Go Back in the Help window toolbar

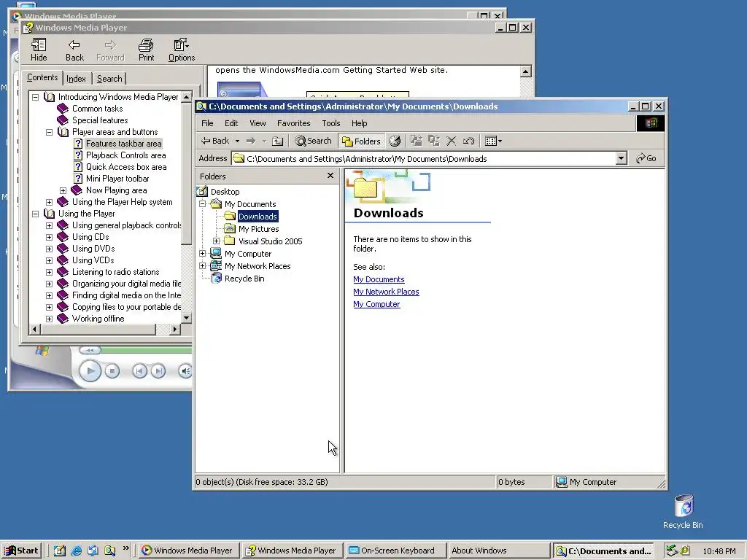click(74, 50)
